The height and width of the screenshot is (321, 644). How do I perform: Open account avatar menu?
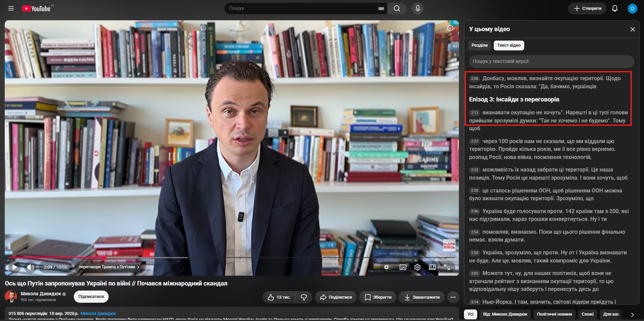[x=632, y=8]
